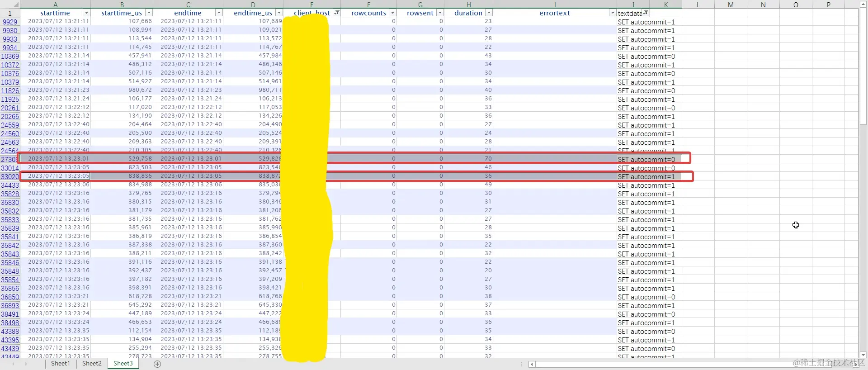The height and width of the screenshot is (370, 868).
Task: Open the starttime_us filter dropdown
Action: pyautogui.click(x=149, y=13)
